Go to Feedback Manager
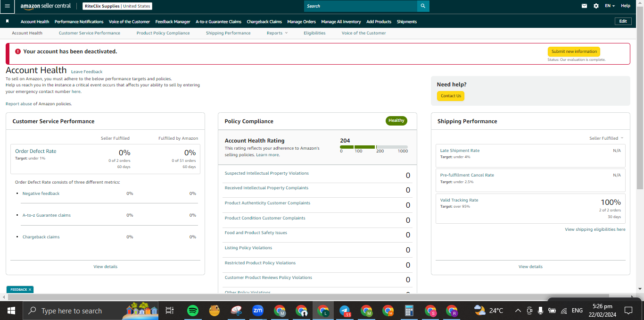Screen dimensions: 644x320 tap(173, 22)
